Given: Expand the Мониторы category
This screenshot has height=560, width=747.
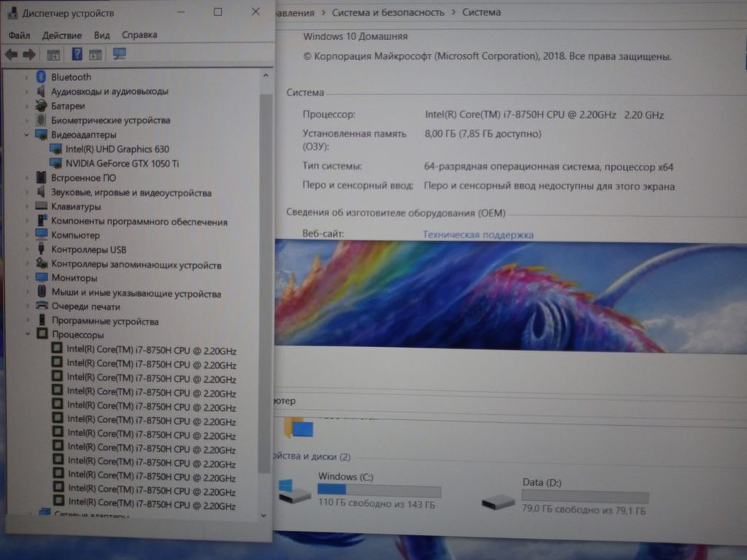Looking at the screenshot, I should [27, 278].
